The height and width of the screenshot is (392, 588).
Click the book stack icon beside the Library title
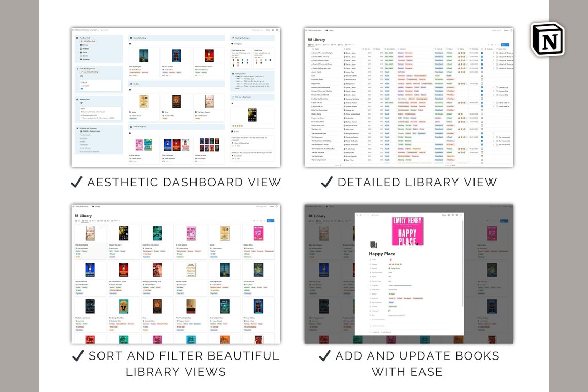(x=310, y=40)
